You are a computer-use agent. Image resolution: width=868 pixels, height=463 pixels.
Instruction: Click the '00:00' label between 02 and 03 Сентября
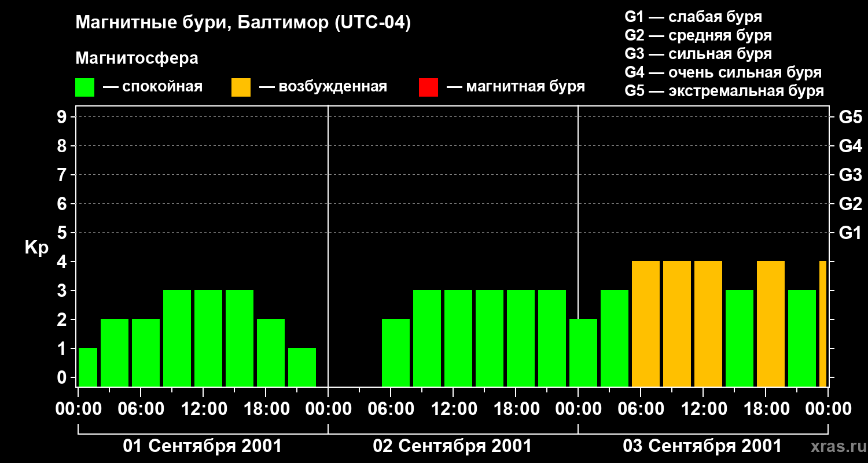pos(578,409)
